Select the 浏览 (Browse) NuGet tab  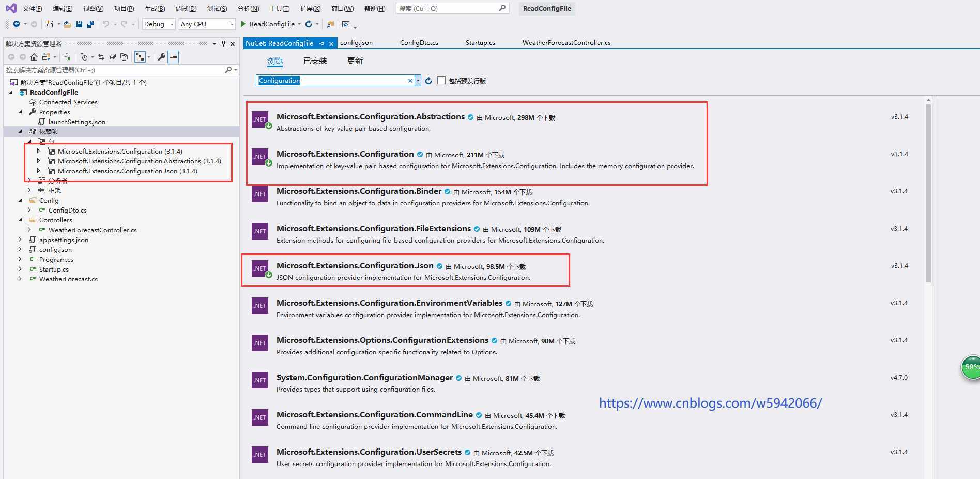[275, 61]
